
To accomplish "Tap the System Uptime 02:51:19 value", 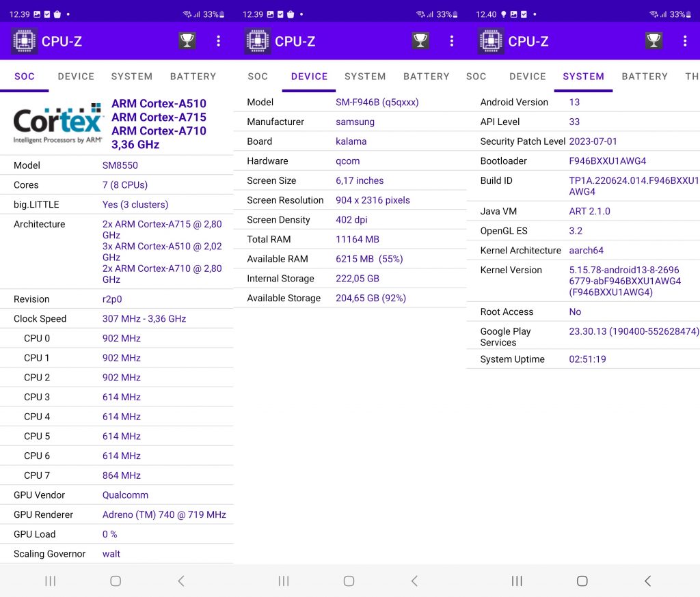I will tap(587, 359).
